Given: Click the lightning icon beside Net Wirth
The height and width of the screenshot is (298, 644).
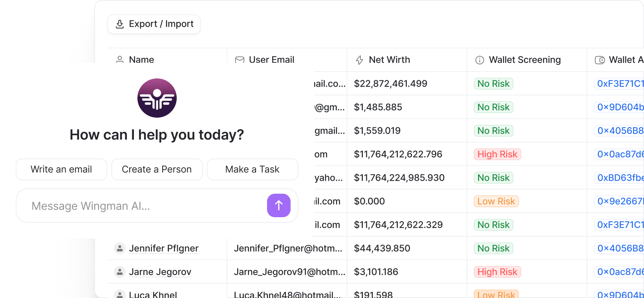Looking at the screenshot, I should point(359,60).
